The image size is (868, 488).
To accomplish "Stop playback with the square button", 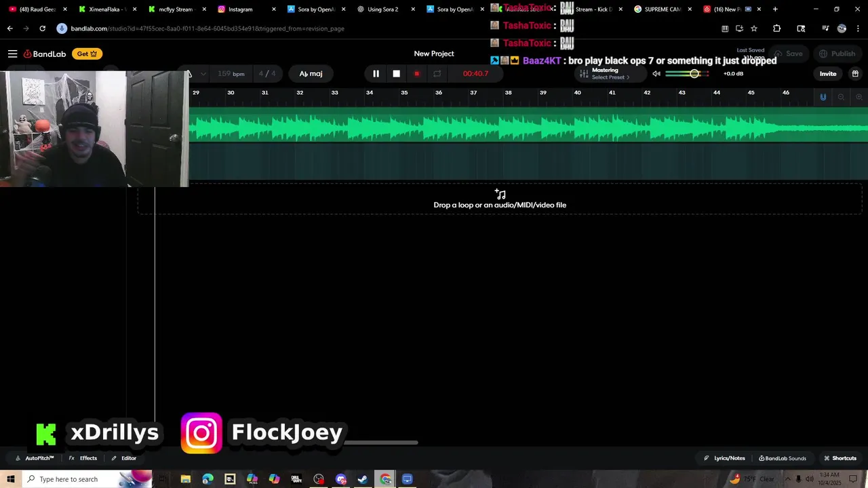I will 396,74.
